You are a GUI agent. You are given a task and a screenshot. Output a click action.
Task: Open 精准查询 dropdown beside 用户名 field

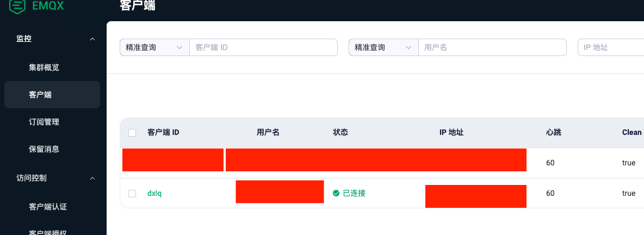click(383, 47)
